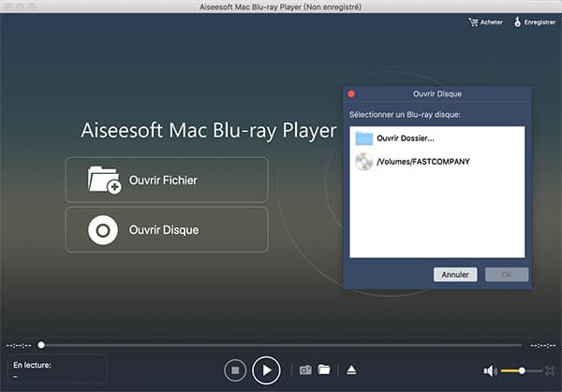Start playback with the play button
562x392 pixels.
(266, 370)
